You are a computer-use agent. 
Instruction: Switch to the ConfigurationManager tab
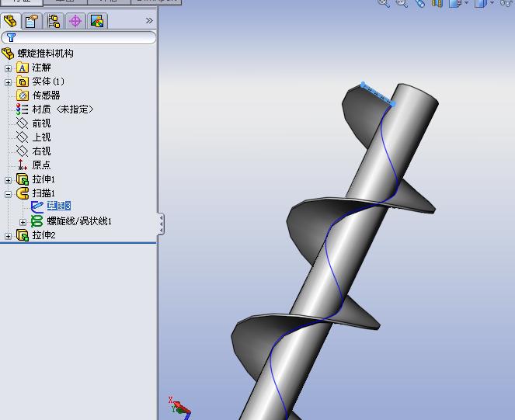point(54,21)
